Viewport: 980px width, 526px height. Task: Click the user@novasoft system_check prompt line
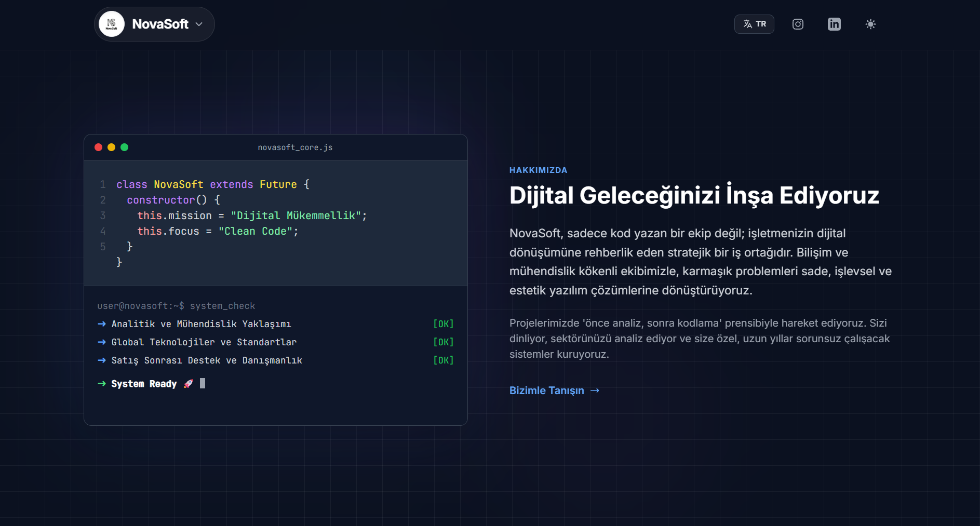[x=176, y=306]
